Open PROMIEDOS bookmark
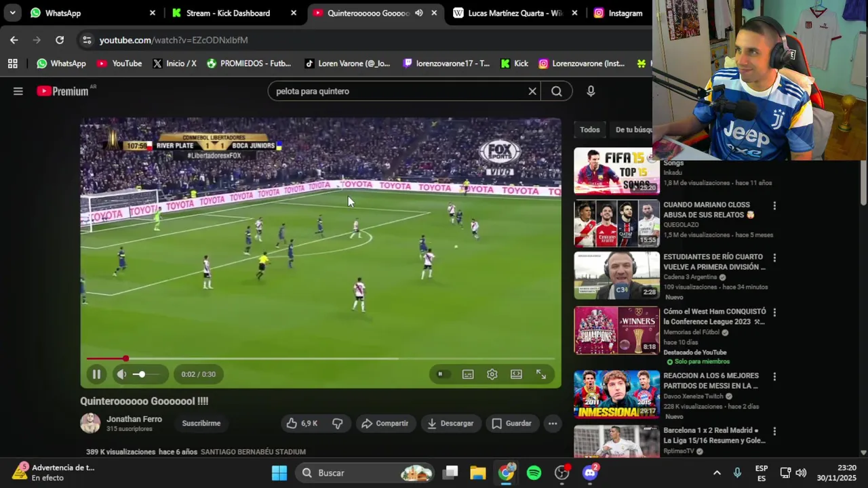868x488 pixels. tap(249, 63)
